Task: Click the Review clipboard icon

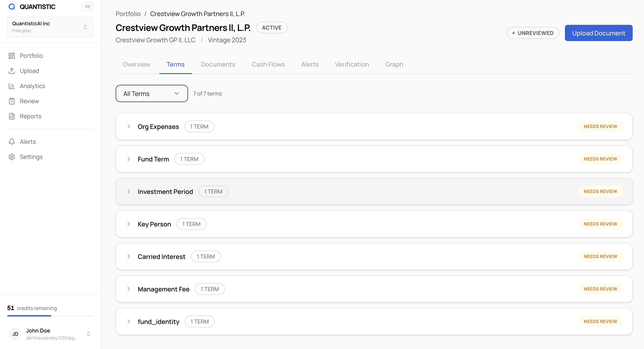Action: click(12, 101)
